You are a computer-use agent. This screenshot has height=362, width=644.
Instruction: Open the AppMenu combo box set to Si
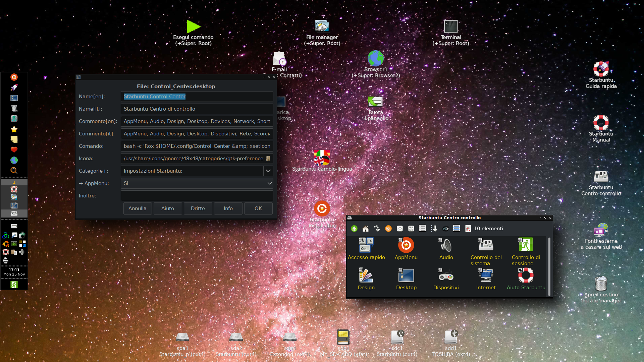197,183
